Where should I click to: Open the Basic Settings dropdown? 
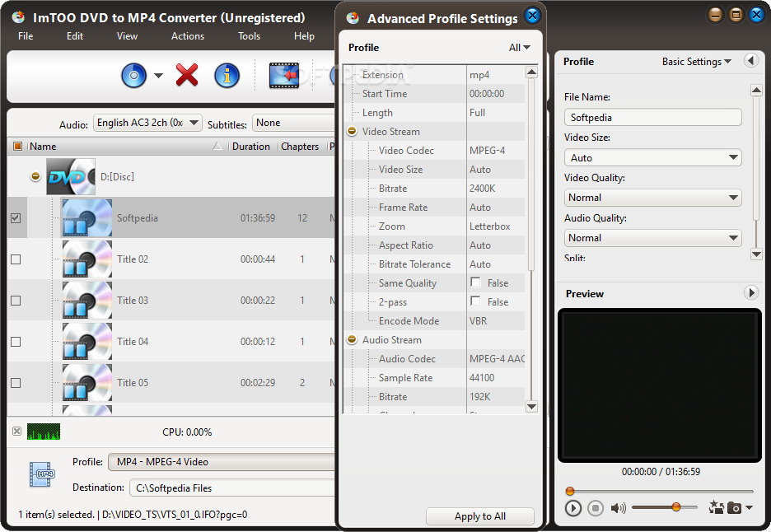pos(697,62)
